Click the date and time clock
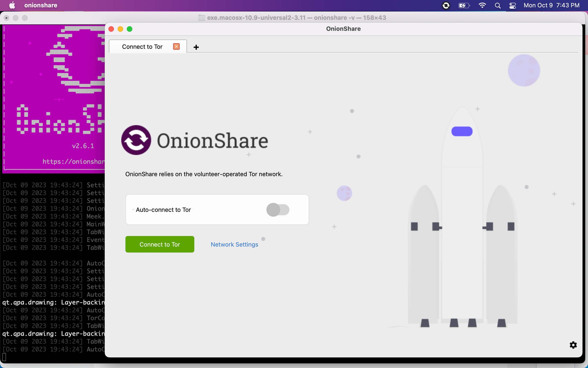The width and height of the screenshot is (588, 368). pyautogui.click(x=551, y=5)
